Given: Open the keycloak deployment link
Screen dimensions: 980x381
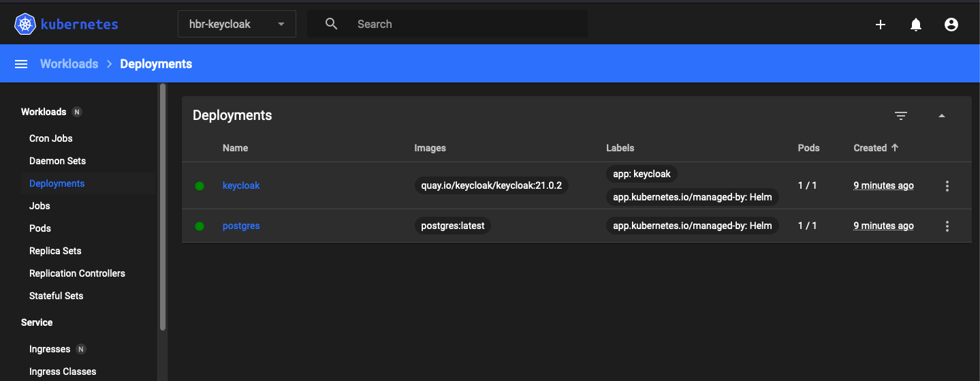Looking at the screenshot, I should pos(241,185).
